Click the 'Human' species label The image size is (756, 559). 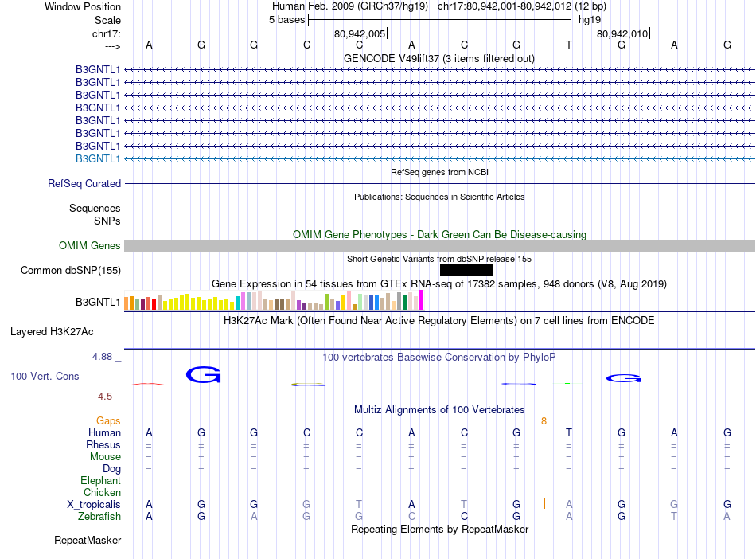tap(104, 432)
